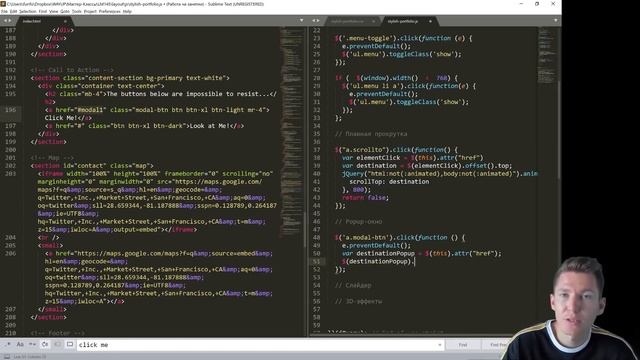The height and width of the screenshot is (360, 640).
Task: Toggle highlight matches in find panel
Action: (x=70, y=344)
